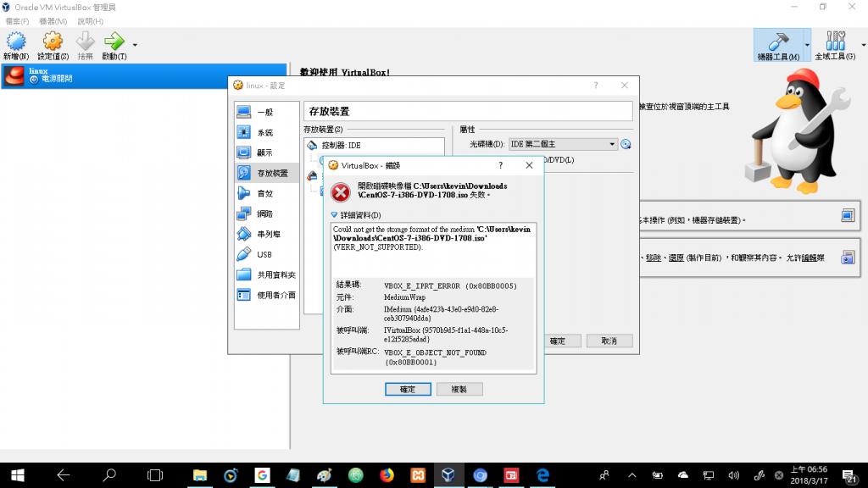Click Copy (複製) in the error dialog

point(459,390)
